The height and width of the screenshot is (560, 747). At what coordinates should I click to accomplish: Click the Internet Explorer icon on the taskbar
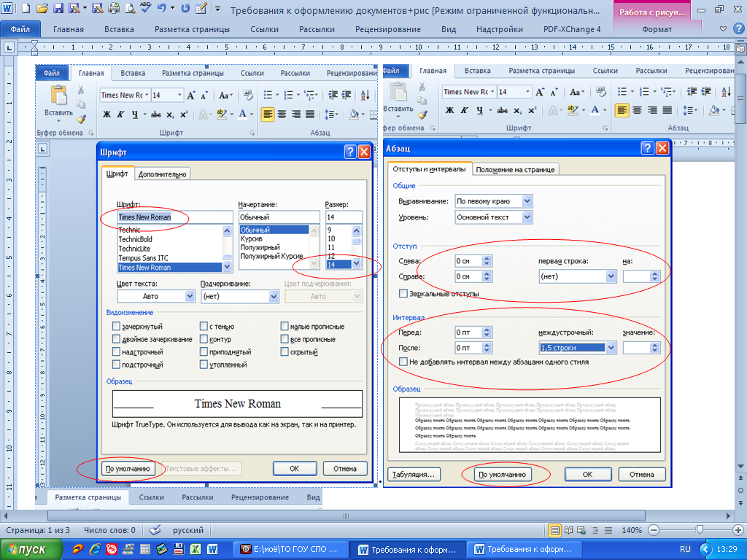[x=96, y=549]
